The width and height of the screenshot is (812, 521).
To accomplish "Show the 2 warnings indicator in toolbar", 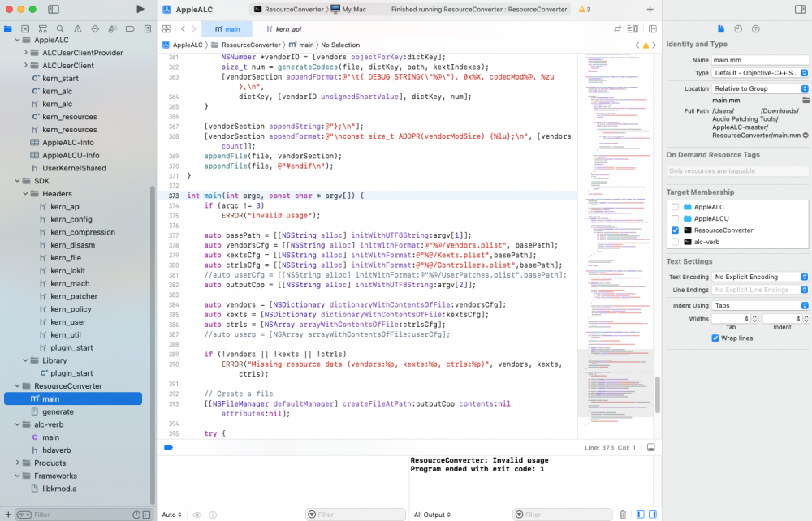I will click(x=584, y=9).
